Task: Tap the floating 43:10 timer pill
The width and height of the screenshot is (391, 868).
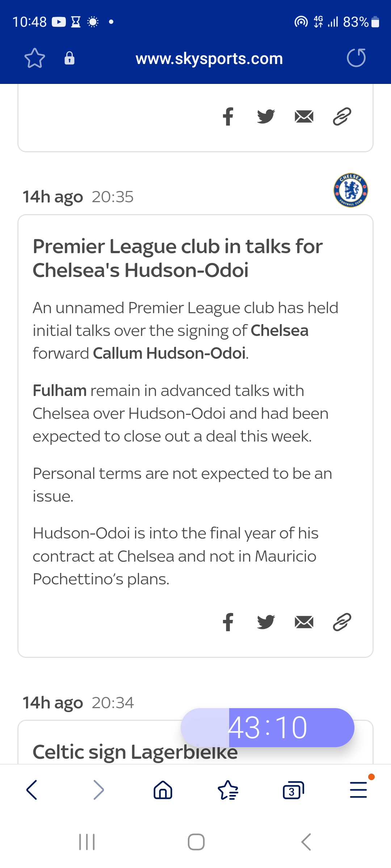Action: 268,728
